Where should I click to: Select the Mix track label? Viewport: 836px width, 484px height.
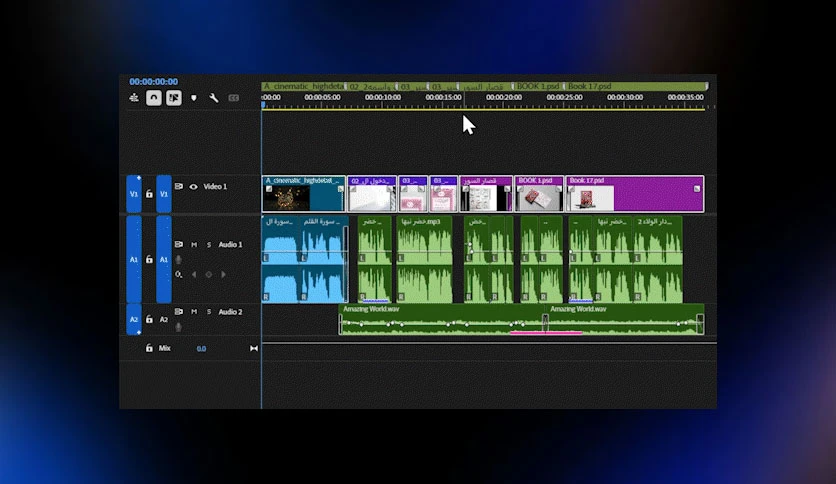(165, 348)
